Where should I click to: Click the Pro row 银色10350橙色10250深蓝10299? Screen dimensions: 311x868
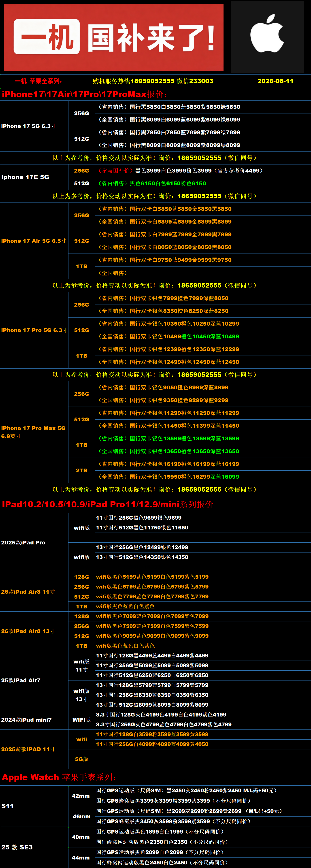point(203,324)
